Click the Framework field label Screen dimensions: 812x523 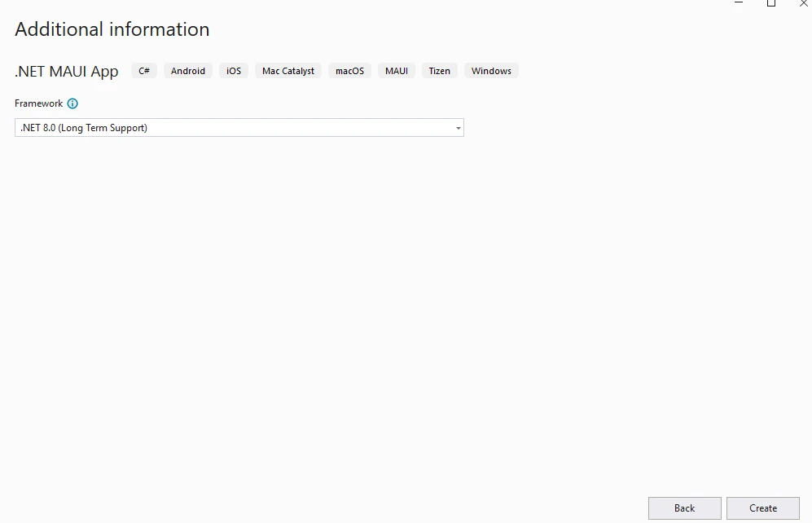(38, 103)
